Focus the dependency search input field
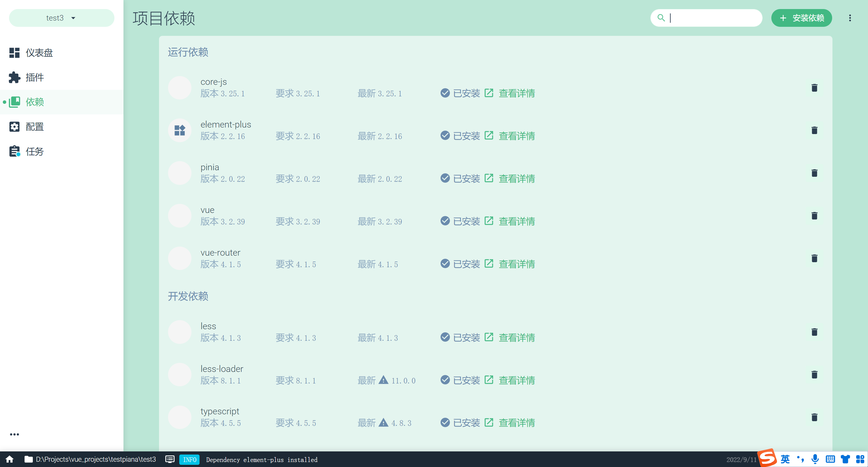Viewport: 868px width, 467px height. click(x=711, y=18)
